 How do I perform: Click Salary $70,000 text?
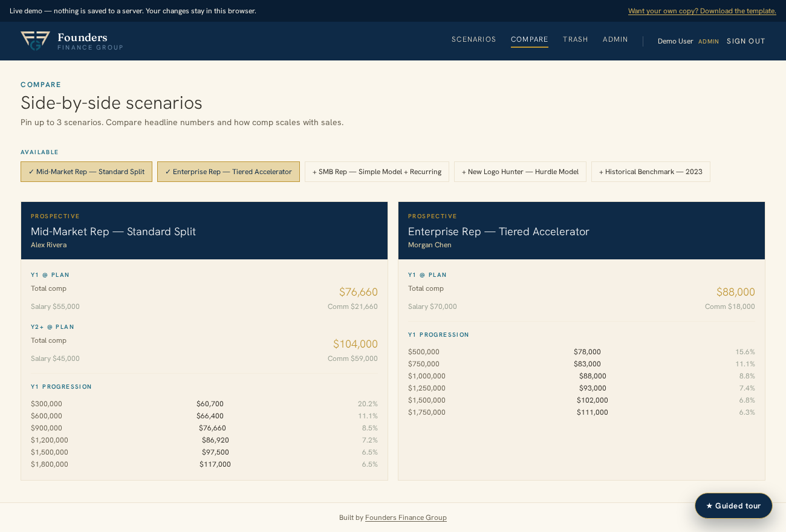[x=432, y=307]
